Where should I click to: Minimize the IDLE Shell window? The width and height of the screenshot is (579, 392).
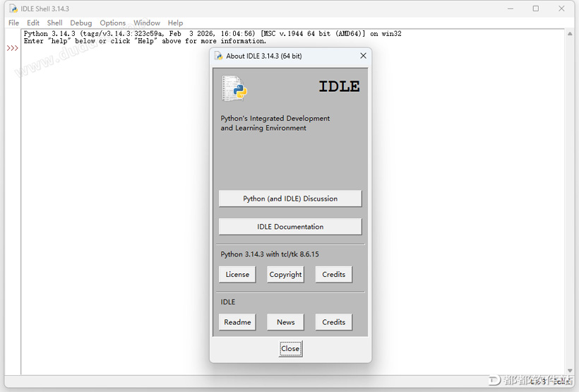click(x=511, y=8)
